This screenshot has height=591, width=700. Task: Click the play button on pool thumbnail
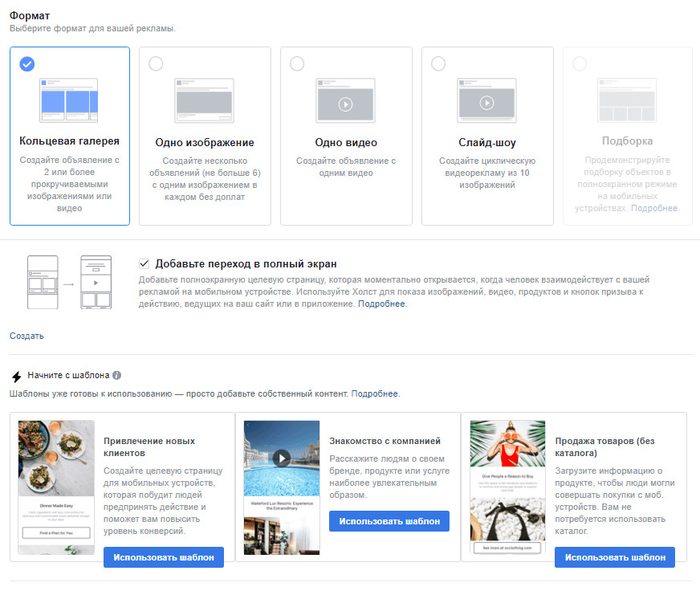point(282,459)
